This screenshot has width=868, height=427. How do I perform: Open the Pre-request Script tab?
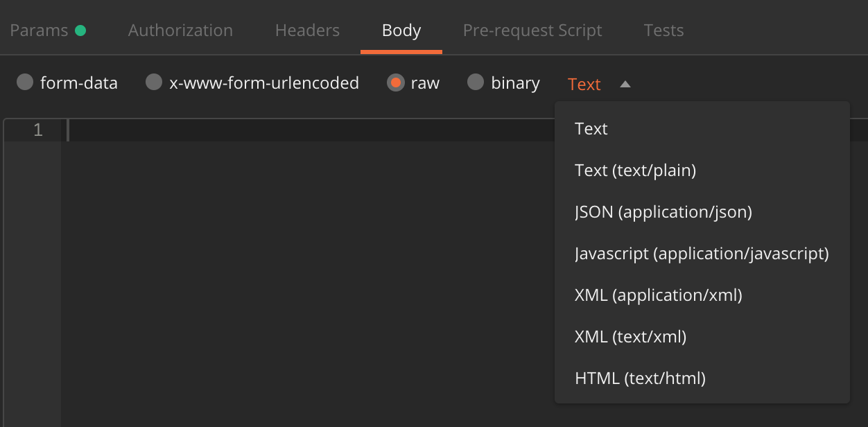click(x=532, y=31)
